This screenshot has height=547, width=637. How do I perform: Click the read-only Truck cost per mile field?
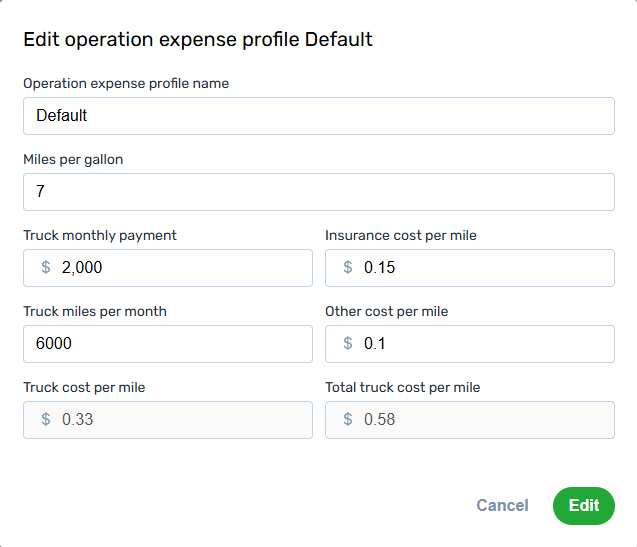(168, 420)
